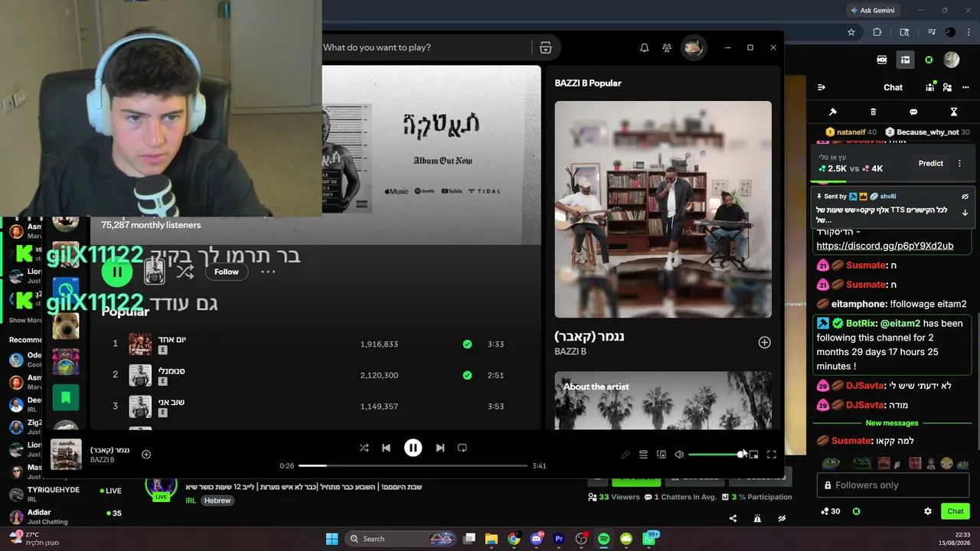This screenshot has height=551, width=980.
Task: Open chat settings gear icon
Action: (x=928, y=511)
